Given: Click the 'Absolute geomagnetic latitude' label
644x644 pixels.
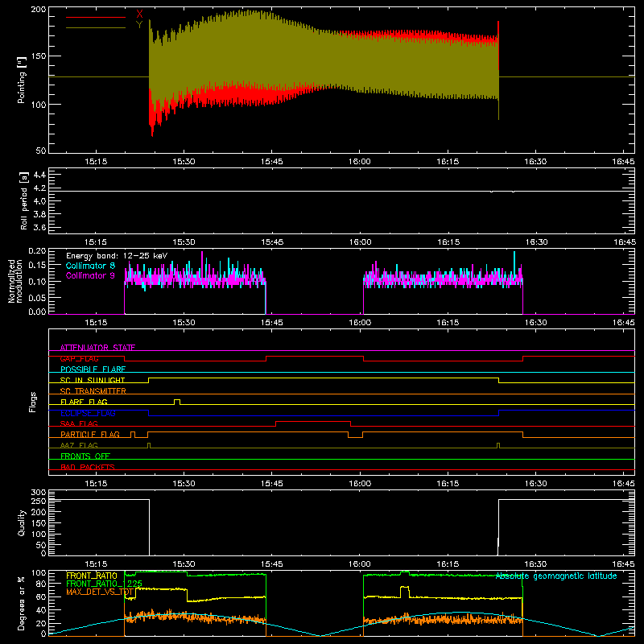Looking at the screenshot, I should pyautogui.click(x=556, y=576).
